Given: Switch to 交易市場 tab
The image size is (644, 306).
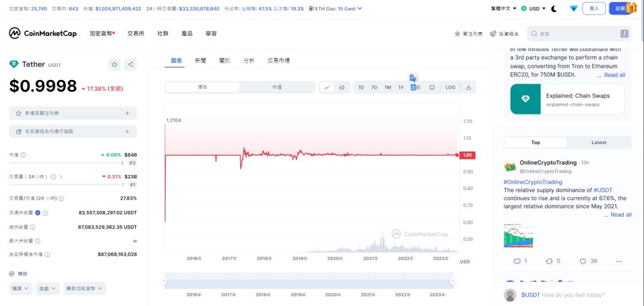Looking at the screenshot, I should [279, 61].
